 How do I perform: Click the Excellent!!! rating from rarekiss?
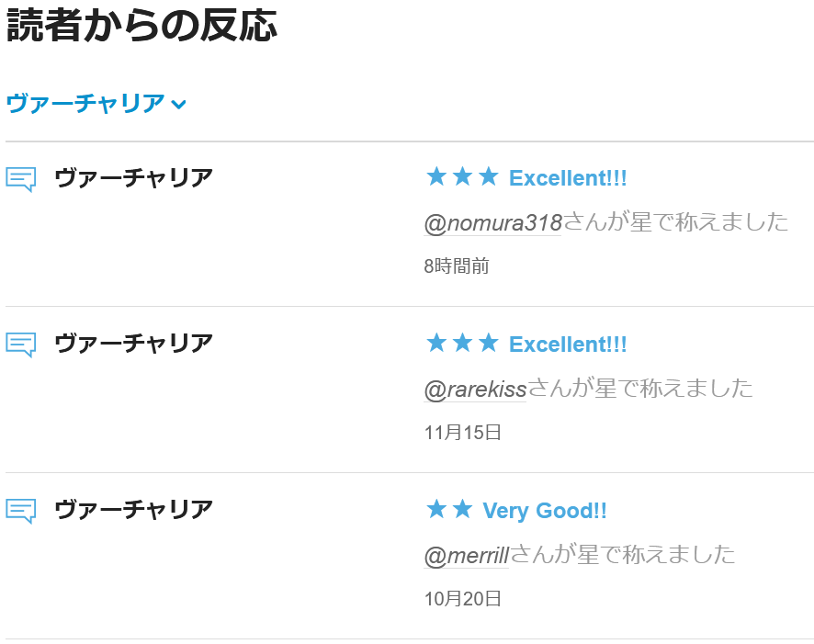pos(568,345)
